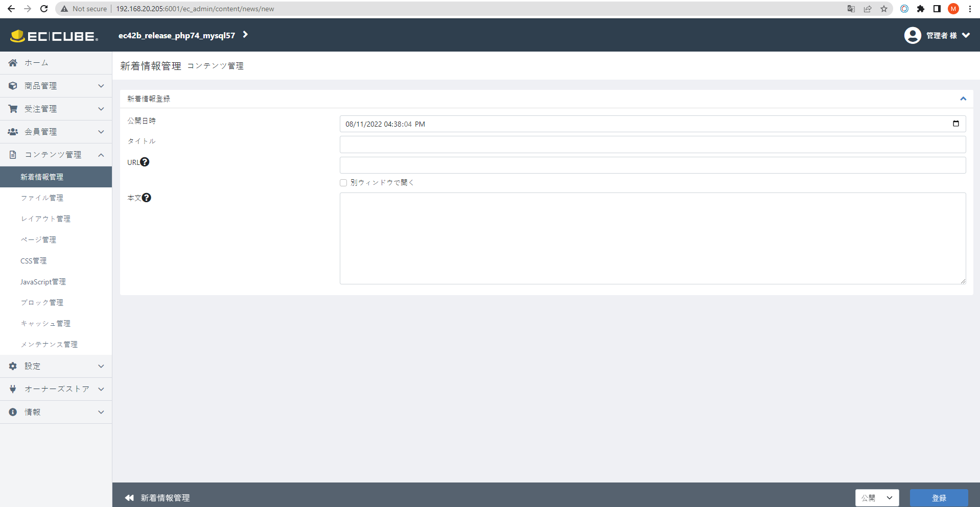Enable 別ウィンドウで開く checkbox
The width and height of the screenshot is (980, 507).
tap(343, 183)
